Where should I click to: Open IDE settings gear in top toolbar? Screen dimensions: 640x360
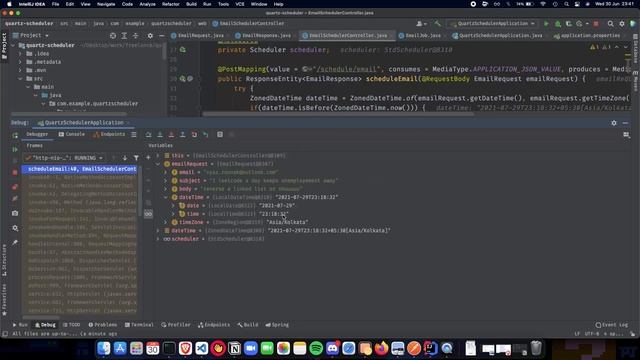(622, 24)
